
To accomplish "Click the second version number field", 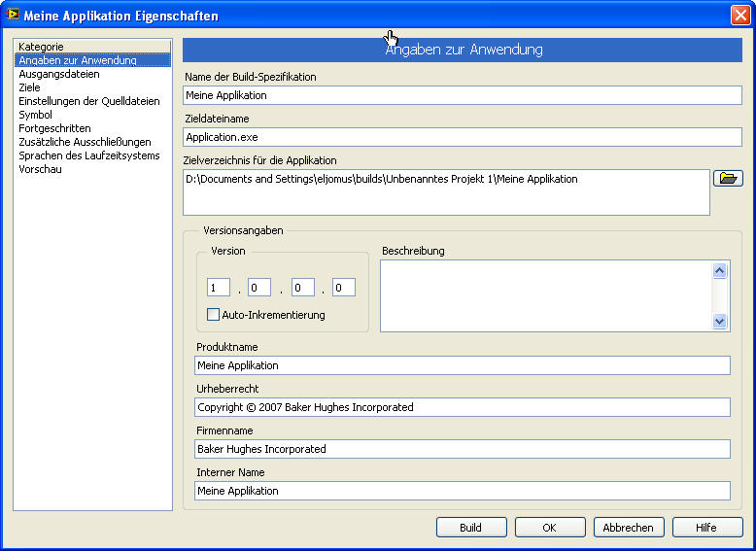I will click(259, 288).
